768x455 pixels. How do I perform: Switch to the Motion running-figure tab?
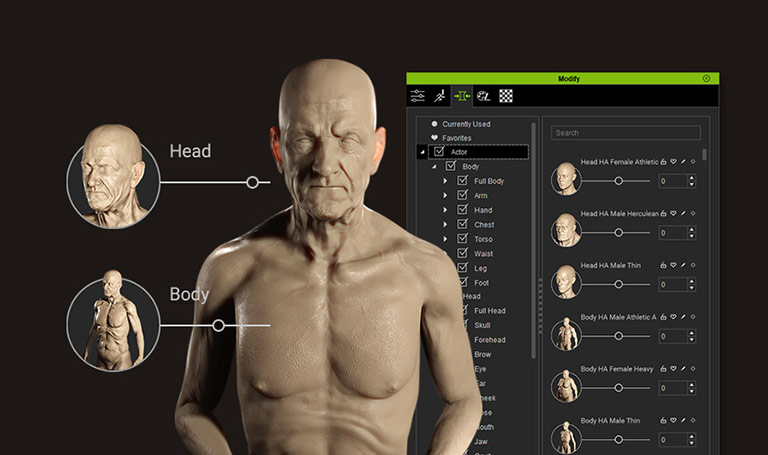coord(440,96)
